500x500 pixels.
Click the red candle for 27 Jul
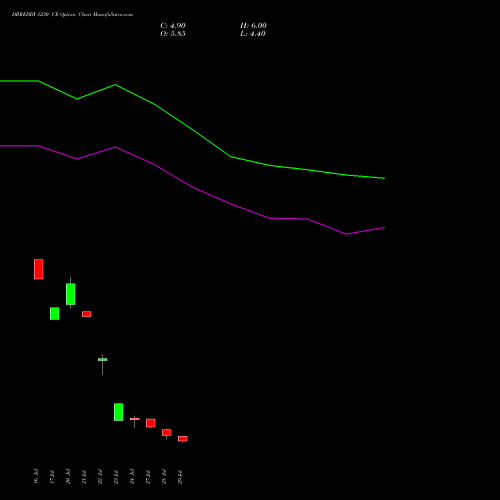point(151,423)
